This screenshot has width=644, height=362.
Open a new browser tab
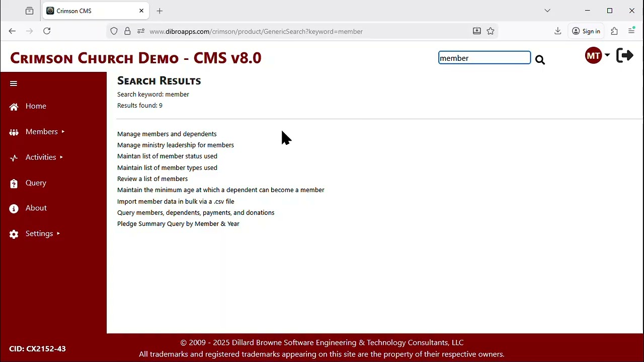(x=159, y=11)
